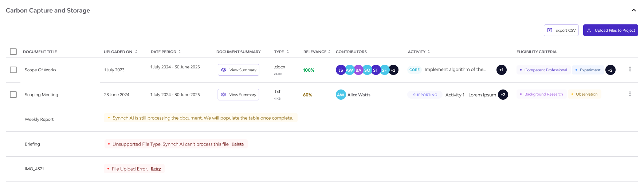Sort by Relevance column
This screenshot has height=187, width=644.
317,52
